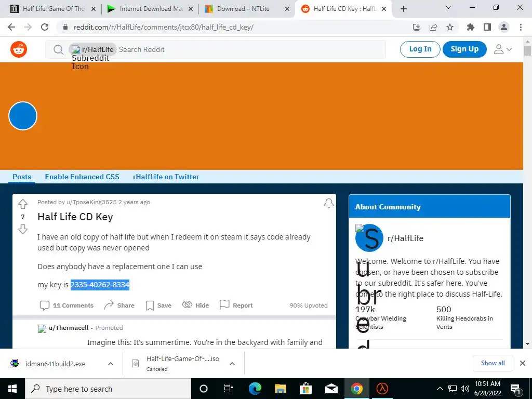
Task: Click the r/HalfLife search scope chip
Action: pos(93,49)
